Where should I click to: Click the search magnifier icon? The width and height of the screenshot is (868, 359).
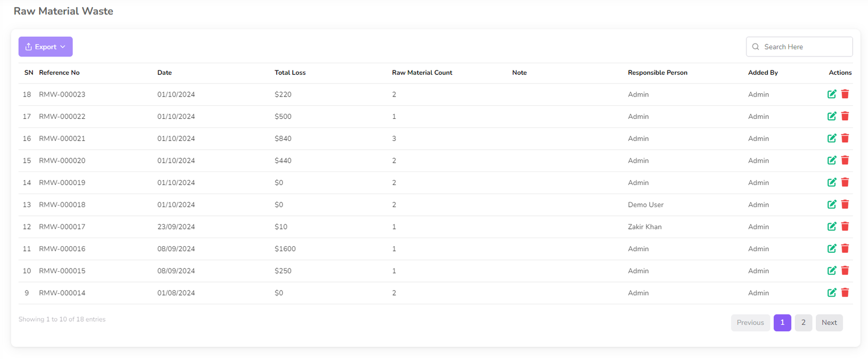pos(756,47)
